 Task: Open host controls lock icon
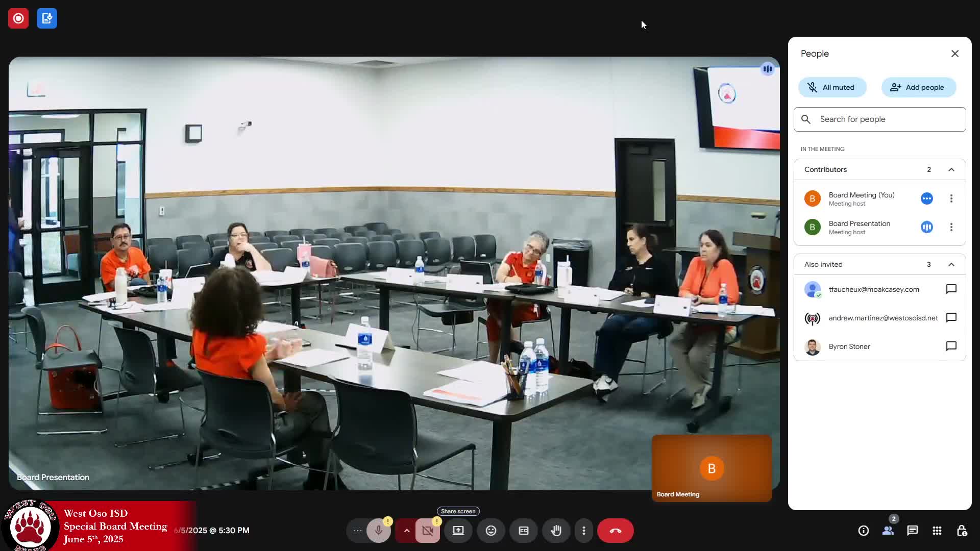(x=962, y=531)
